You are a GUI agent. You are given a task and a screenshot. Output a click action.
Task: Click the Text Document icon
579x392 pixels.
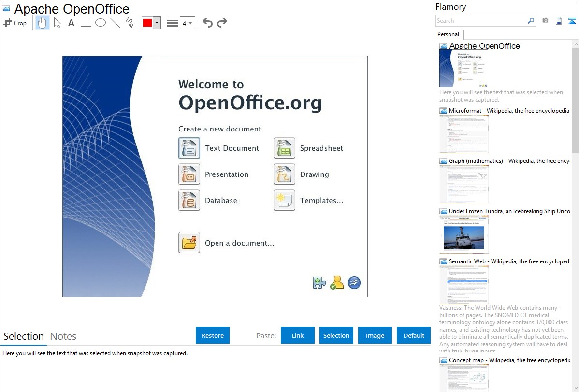click(x=189, y=148)
